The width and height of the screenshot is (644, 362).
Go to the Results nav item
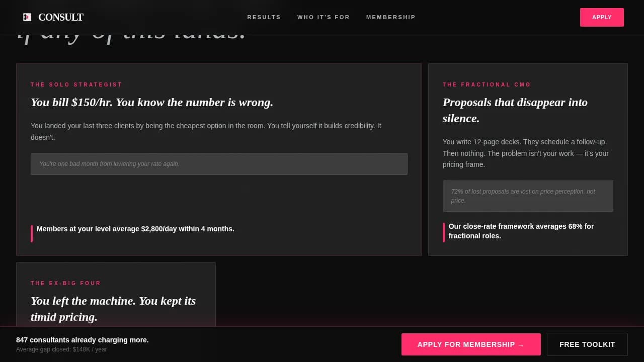[x=264, y=17]
